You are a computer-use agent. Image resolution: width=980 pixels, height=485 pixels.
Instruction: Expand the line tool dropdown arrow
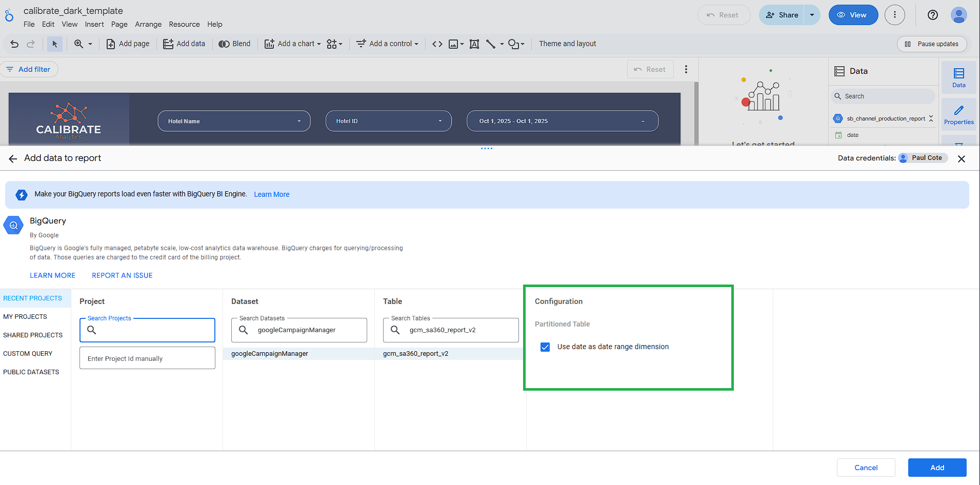point(502,44)
